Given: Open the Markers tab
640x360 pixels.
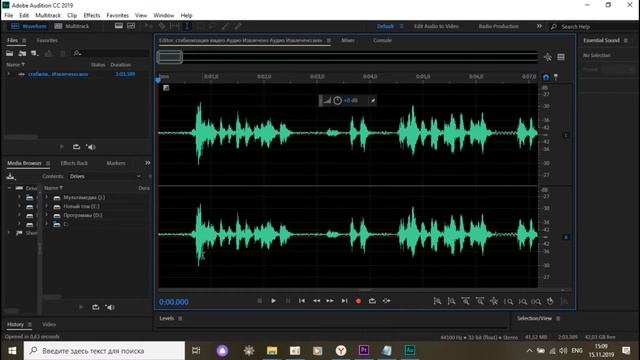Looking at the screenshot, I should point(116,163).
